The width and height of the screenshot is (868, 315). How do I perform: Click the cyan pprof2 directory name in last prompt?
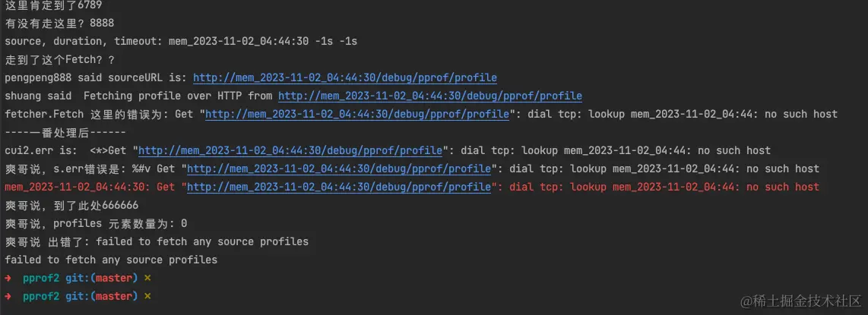coord(41,296)
